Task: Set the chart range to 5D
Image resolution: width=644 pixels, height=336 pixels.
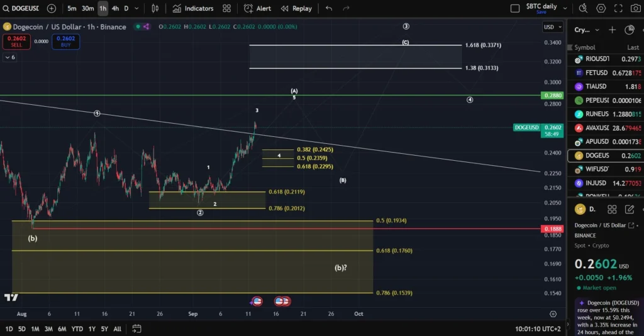Action: click(x=22, y=329)
